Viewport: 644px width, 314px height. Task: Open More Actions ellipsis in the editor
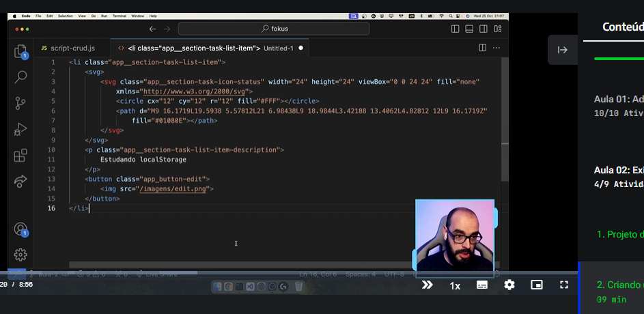(496, 48)
